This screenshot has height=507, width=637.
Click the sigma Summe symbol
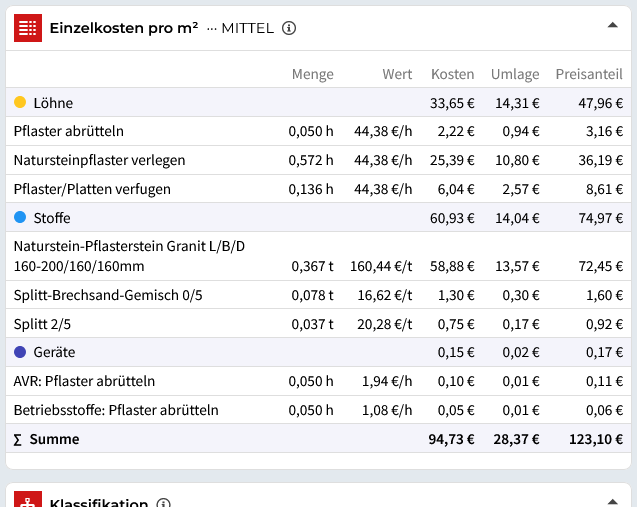[x=19, y=439]
